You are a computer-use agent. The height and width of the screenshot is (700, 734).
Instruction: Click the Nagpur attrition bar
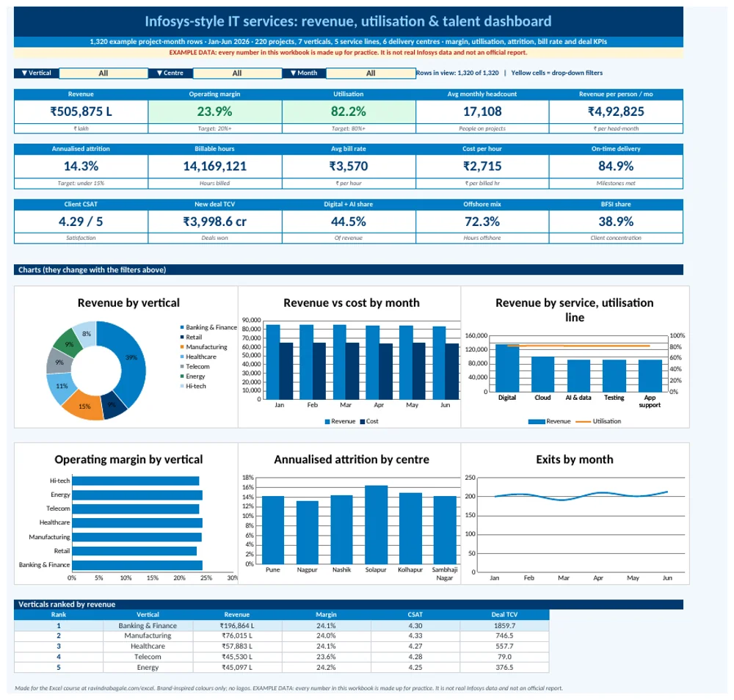(308, 533)
